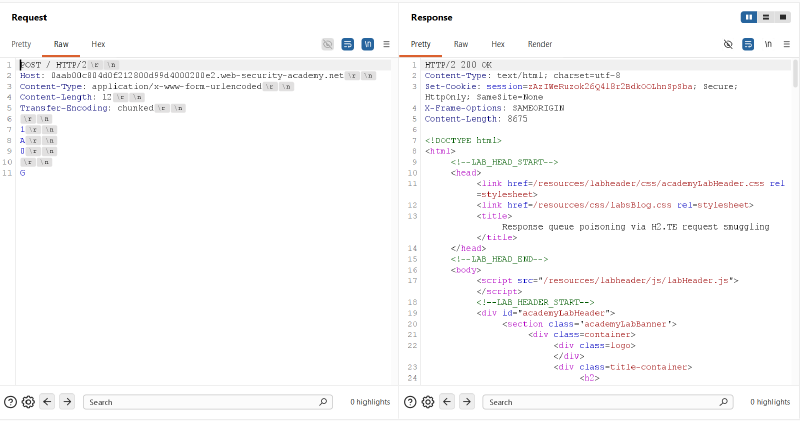
Task: Switch to the Response Pretty tab
Action: (x=420, y=44)
